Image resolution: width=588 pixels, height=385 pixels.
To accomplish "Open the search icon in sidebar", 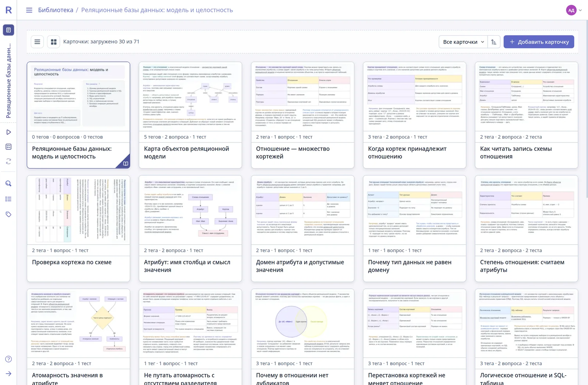I will (x=8, y=183).
